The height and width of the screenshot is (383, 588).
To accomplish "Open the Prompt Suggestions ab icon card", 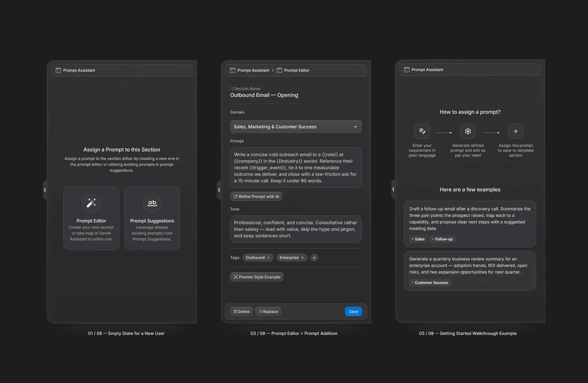I will [152, 218].
